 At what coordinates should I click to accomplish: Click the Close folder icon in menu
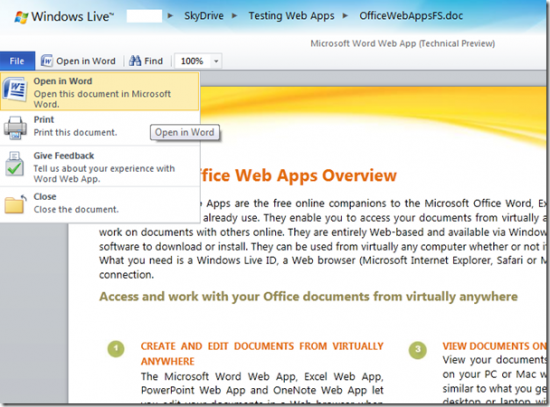15,204
